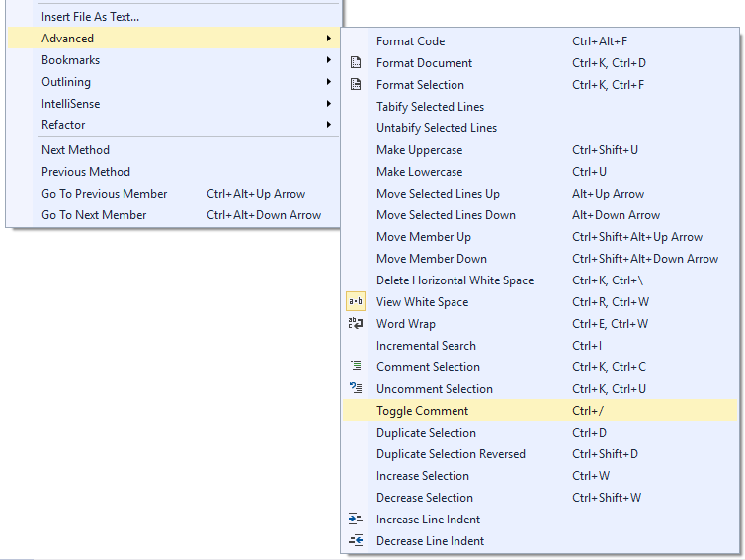The height and width of the screenshot is (560, 745).
Task: Open the Advanced menu entry
Action: (x=174, y=38)
